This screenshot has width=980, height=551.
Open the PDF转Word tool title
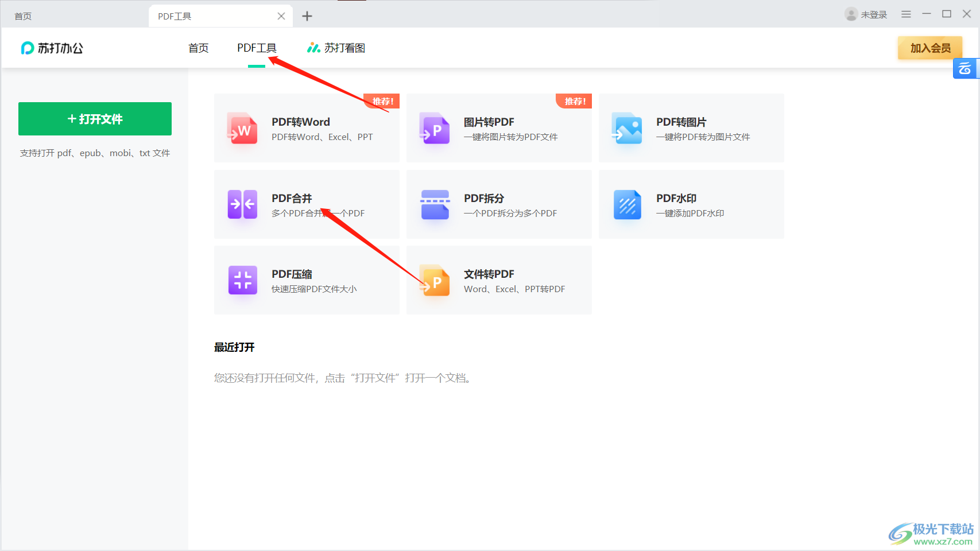(x=301, y=122)
